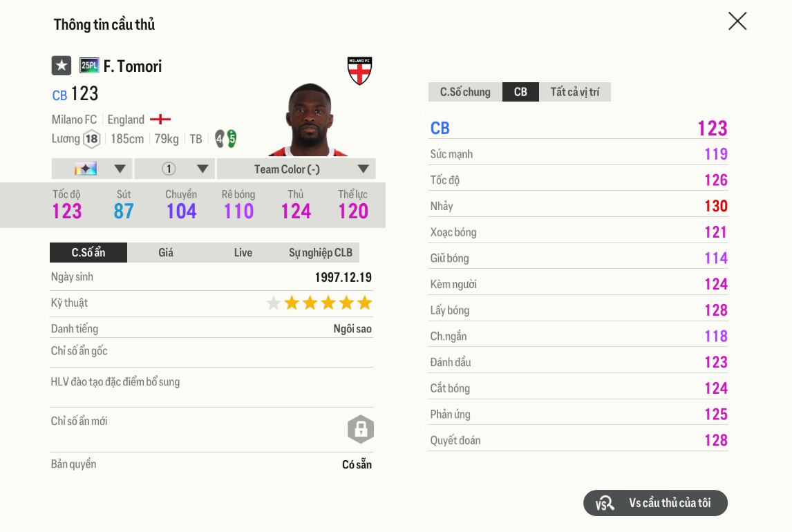Switch to the Sự nghiệp CLB tab
The image size is (792, 532).
click(x=320, y=252)
